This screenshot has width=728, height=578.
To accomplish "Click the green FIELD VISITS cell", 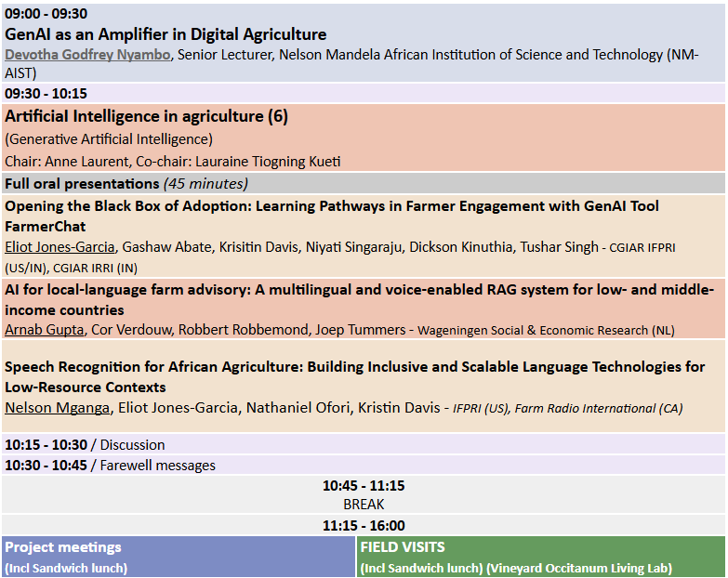I will coord(541,557).
